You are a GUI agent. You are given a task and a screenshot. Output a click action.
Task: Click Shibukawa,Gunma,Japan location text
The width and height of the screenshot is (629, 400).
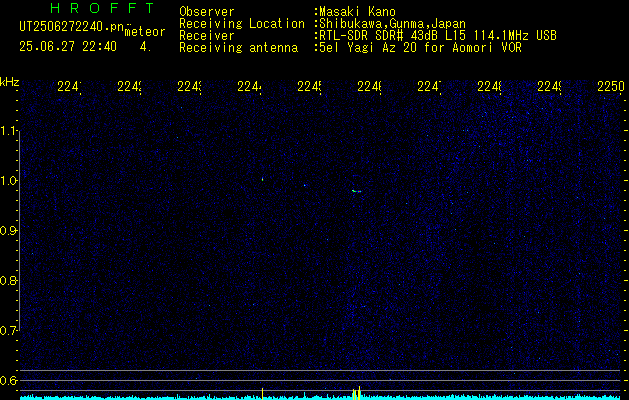tap(392, 24)
